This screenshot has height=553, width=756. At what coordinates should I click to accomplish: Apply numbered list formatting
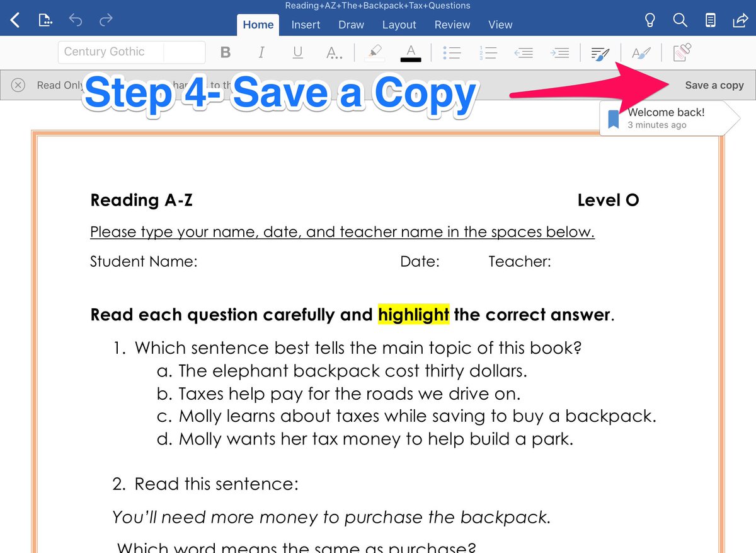(x=488, y=53)
